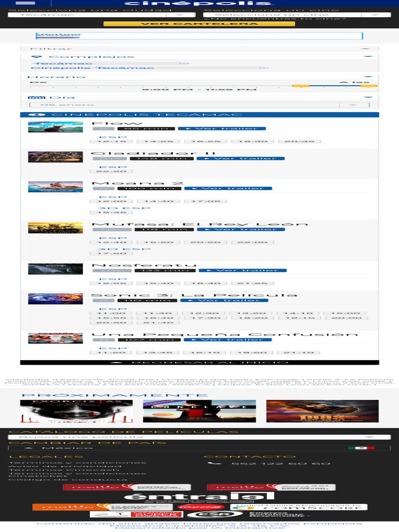Click the Horario end time slider handle

368,86
